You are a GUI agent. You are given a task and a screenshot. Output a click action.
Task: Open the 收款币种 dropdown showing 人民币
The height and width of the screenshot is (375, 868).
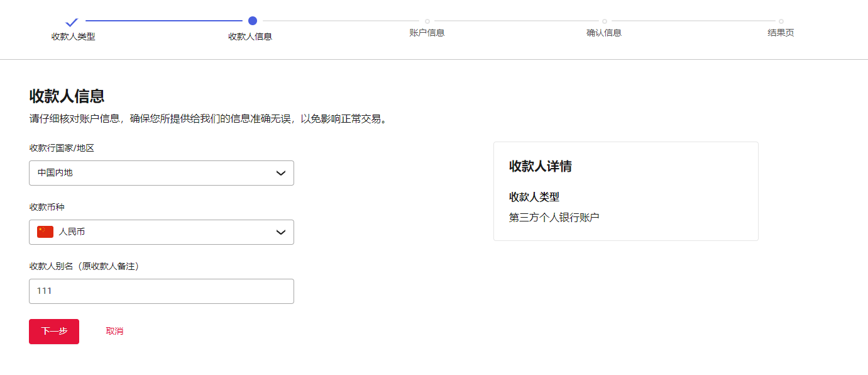(x=161, y=232)
